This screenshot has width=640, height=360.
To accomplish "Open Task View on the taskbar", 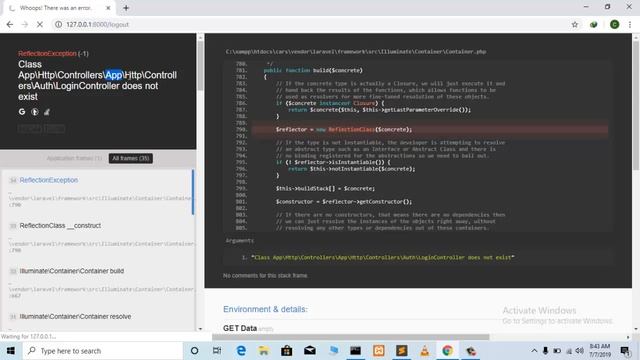I will point(217,351).
